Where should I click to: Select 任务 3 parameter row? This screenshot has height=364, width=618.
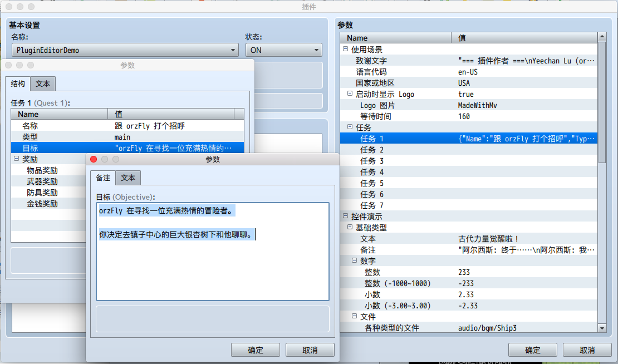click(469, 161)
